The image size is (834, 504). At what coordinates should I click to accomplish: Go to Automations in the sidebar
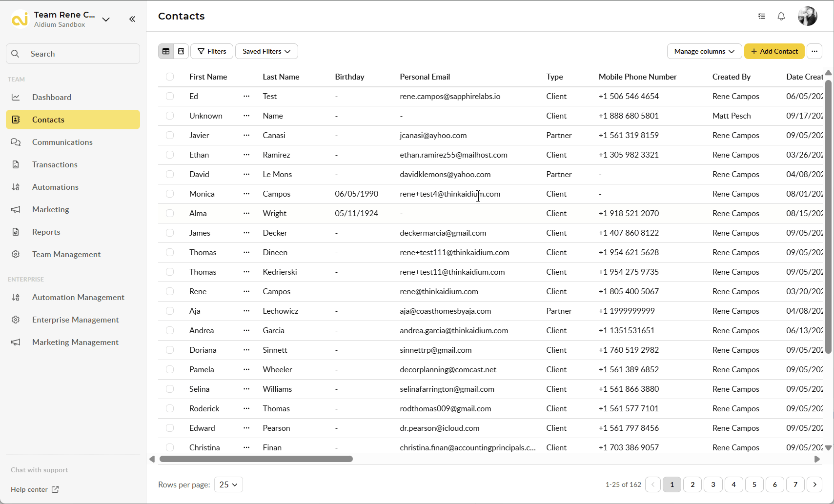click(x=55, y=187)
